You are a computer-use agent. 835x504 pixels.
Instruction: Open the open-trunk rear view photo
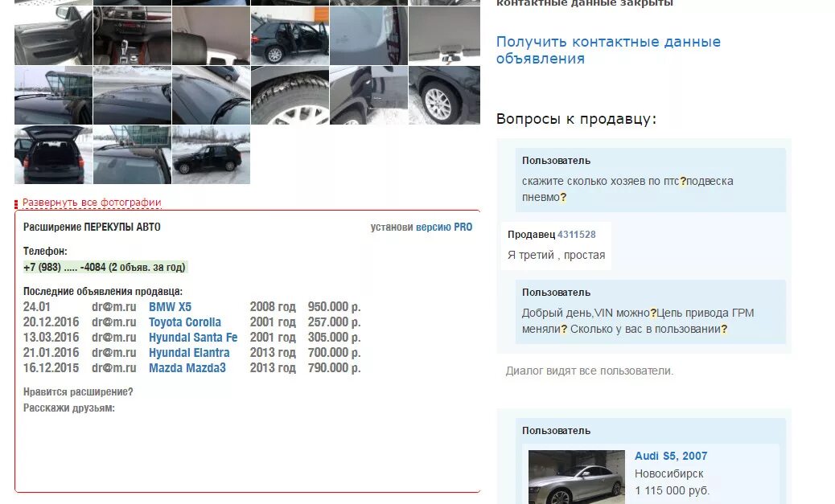(53, 155)
